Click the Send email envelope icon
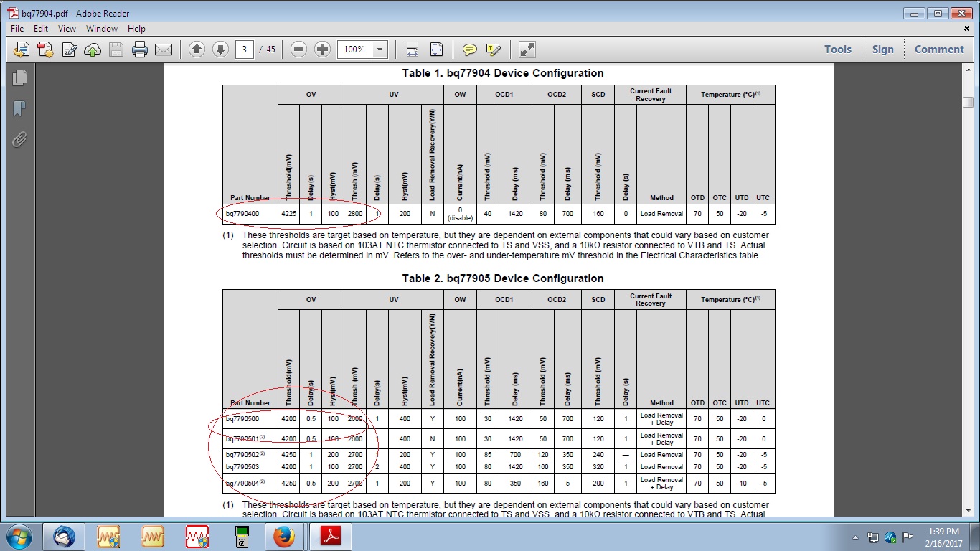The height and width of the screenshot is (551, 980). coord(164,50)
